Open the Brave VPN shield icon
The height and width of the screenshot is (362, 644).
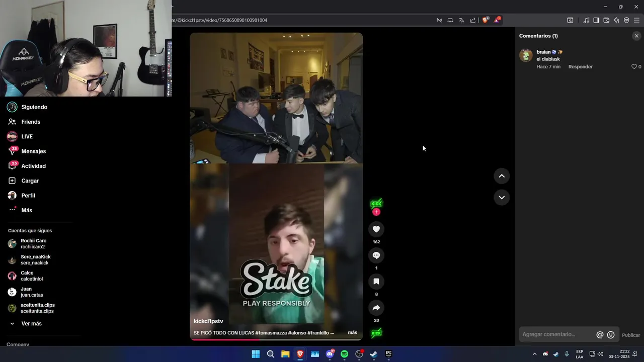[626, 20]
